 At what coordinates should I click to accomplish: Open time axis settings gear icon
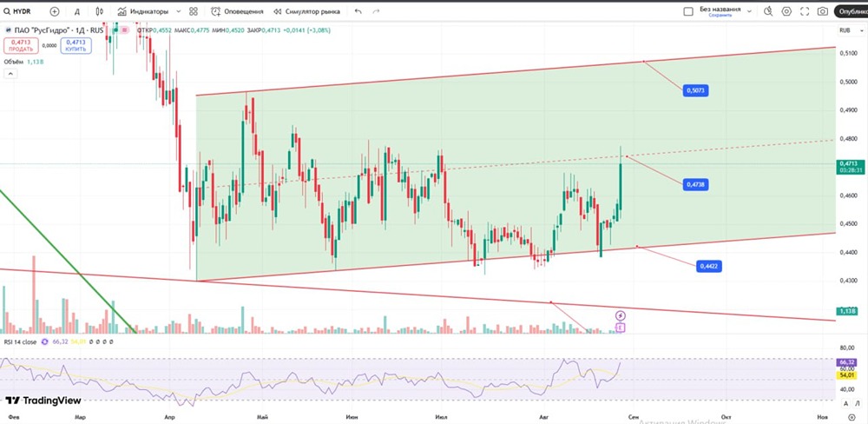click(x=852, y=417)
